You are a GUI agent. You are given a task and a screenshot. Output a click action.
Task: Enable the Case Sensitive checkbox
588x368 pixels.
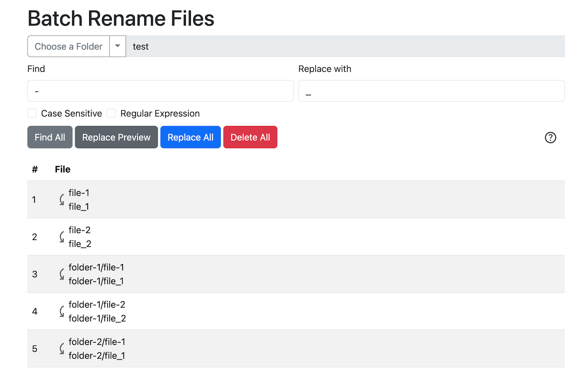(x=32, y=114)
